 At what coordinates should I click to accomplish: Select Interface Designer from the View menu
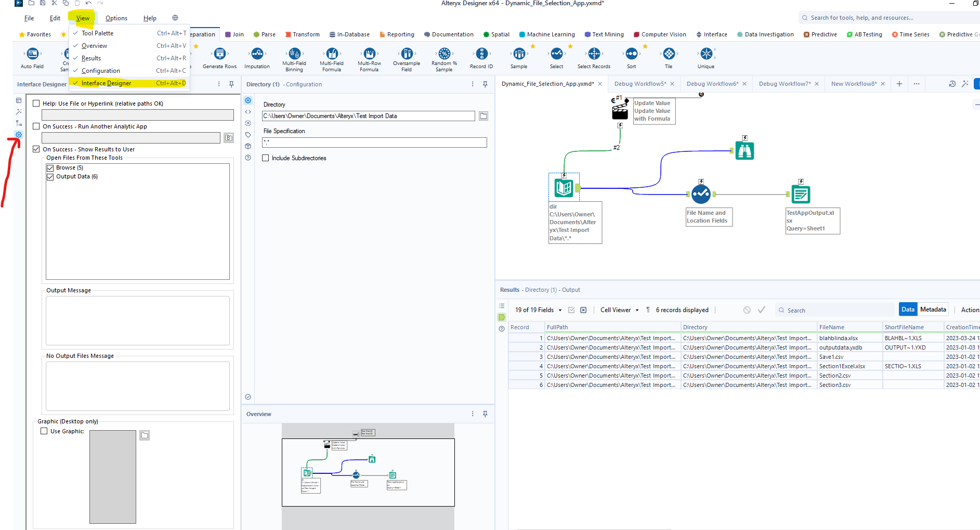(107, 83)
